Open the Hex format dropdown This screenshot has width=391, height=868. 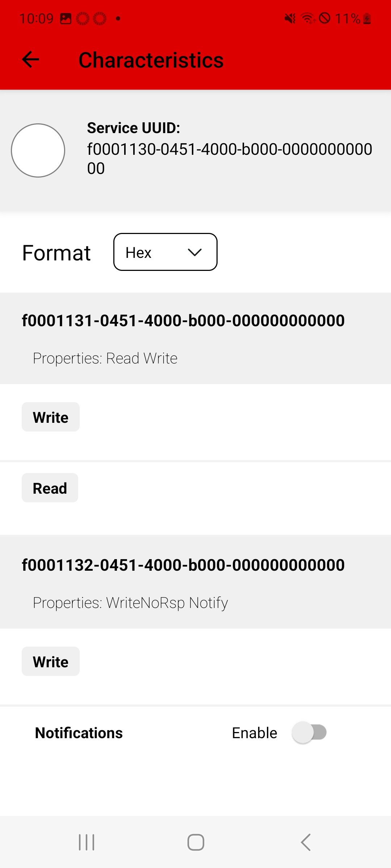coord(165,252)
